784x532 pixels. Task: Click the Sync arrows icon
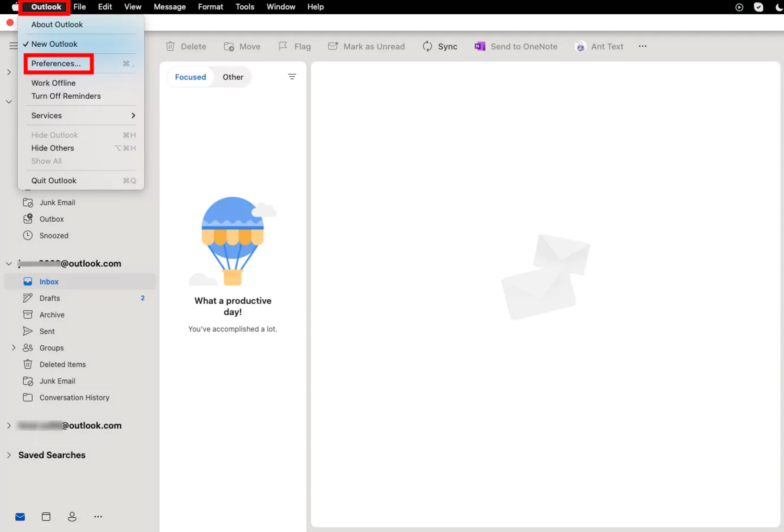click(x=427, y=46)
